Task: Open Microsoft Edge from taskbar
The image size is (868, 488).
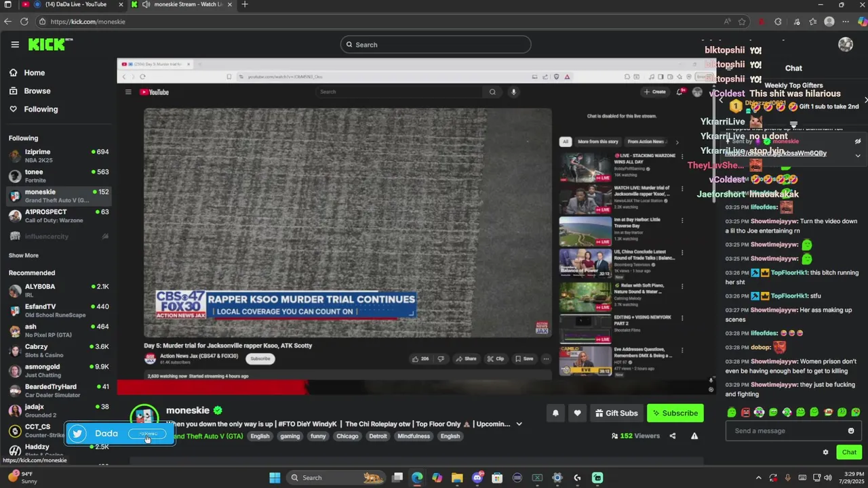Action: (x=417, y=478)
